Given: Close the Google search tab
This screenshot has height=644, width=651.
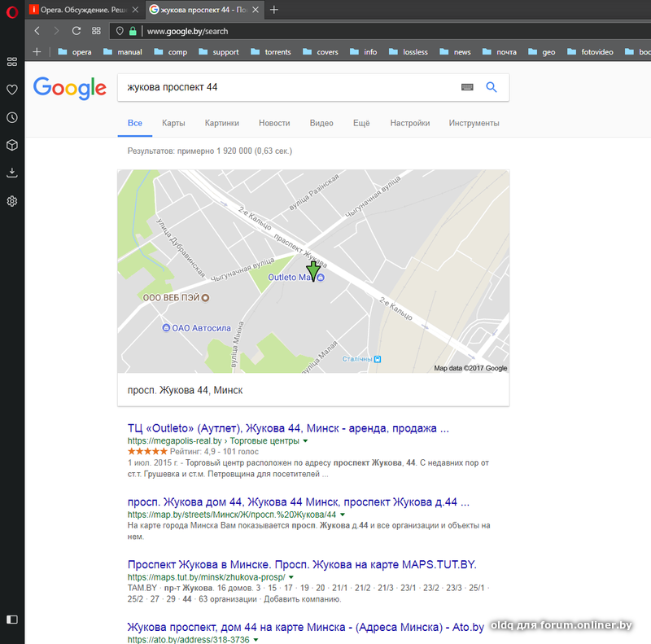Looking at the screenshot, I should [x=256, y=10].
